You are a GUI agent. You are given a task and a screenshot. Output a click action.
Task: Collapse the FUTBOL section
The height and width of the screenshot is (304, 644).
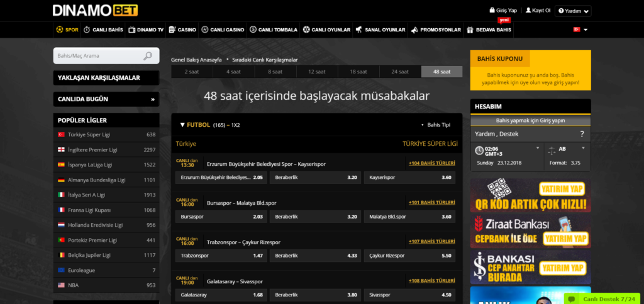pyautogui.click(x=182, y=125)
